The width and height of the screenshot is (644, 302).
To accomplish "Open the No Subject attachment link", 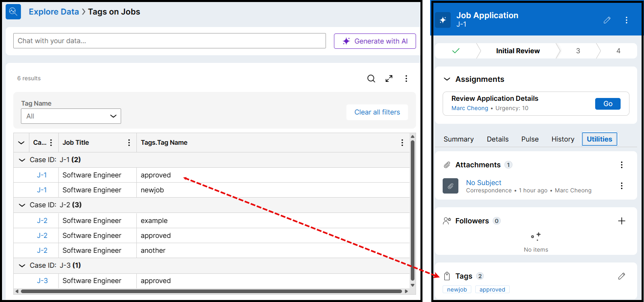I will tap(483, 183).
